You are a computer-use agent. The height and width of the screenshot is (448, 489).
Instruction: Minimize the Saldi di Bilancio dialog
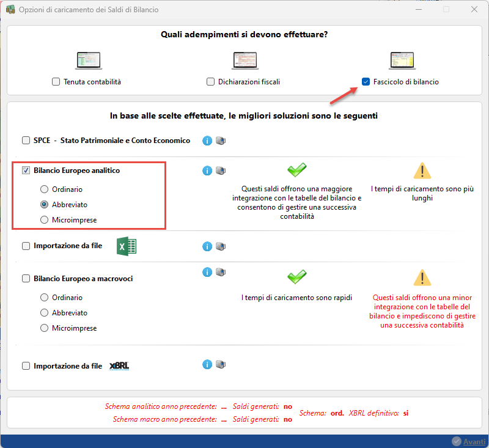click(419, 9)
